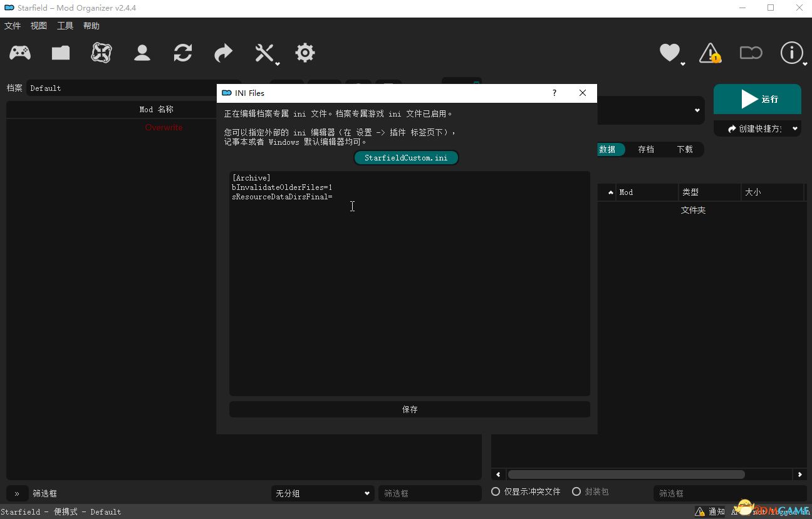Open the profiles person icon
Screen dimensions: 812x519
[x=142, y=53]
